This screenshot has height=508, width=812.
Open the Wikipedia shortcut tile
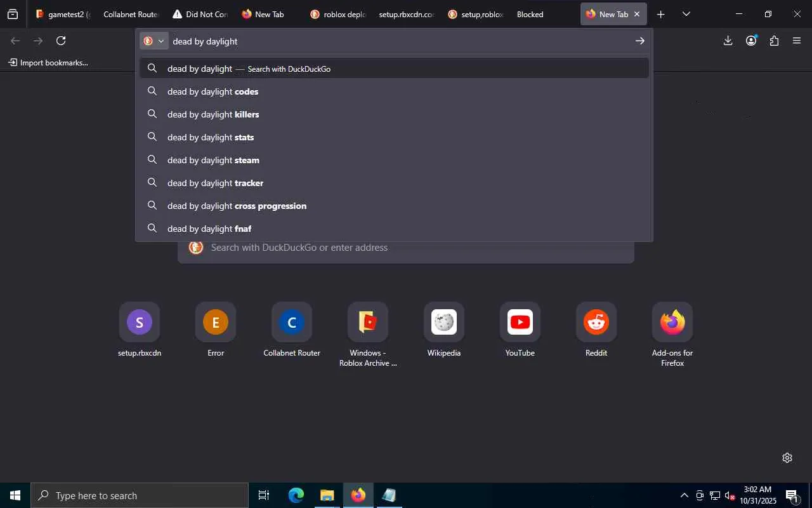444,330
